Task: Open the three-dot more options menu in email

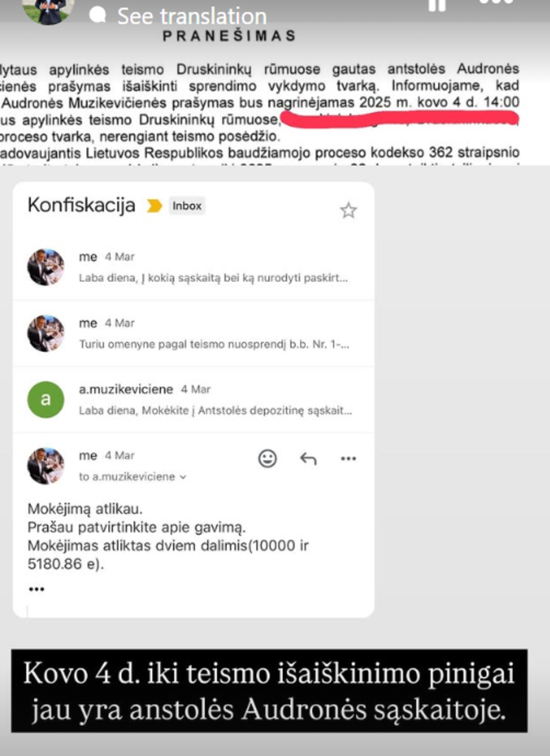Action: 348,458
